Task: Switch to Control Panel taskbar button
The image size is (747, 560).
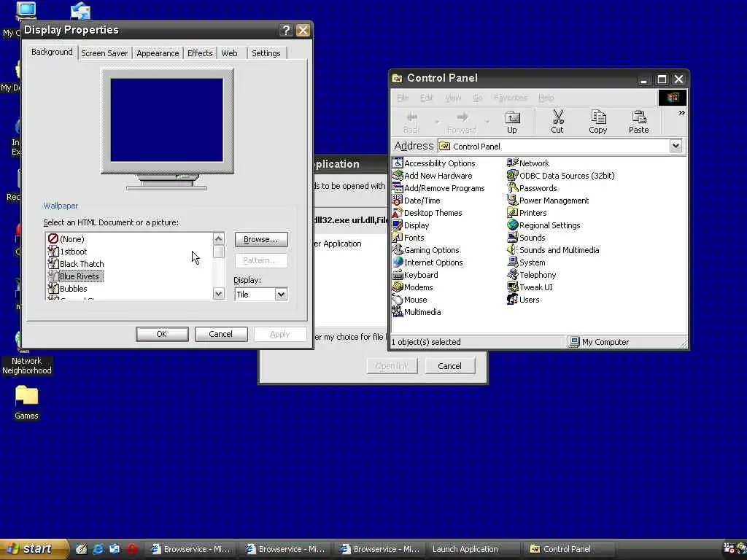Action: click(x=568, y=549)
